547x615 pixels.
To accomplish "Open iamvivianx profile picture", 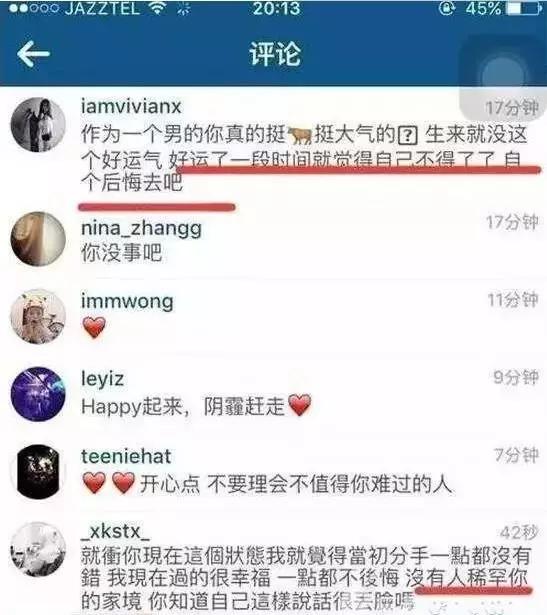I will coord(38,124).
